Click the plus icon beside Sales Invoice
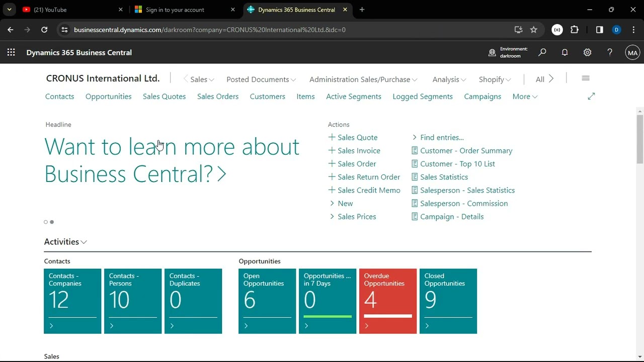Screen dimensions: 644x362 (332, 150)
